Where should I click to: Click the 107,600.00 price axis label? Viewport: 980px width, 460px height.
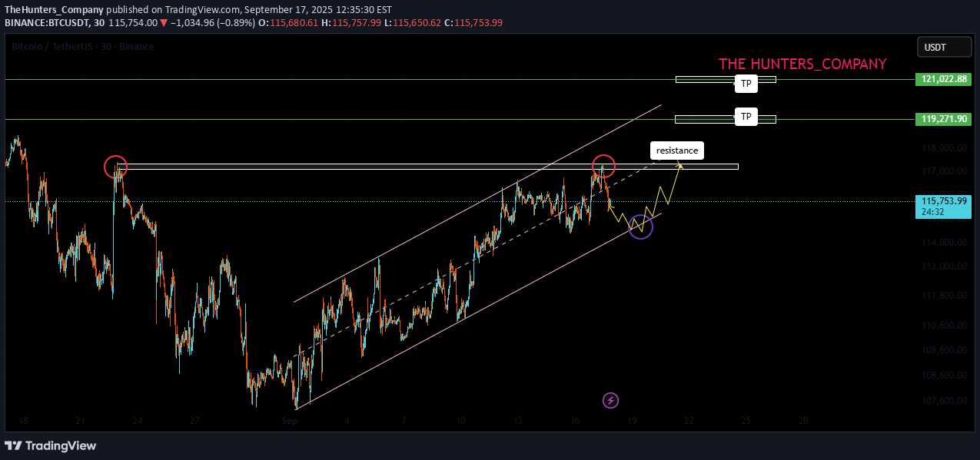944,401
